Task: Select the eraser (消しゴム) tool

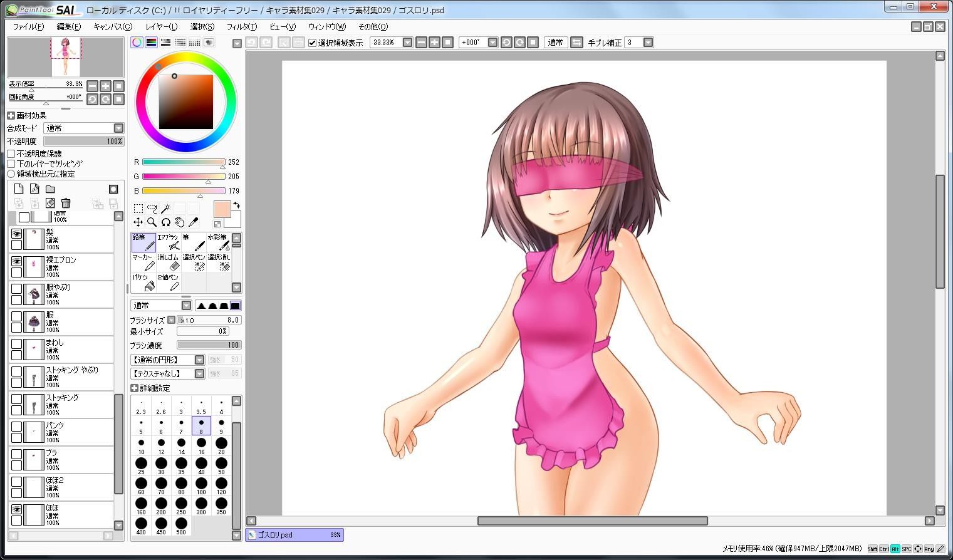Action: (x=169, y=262)
